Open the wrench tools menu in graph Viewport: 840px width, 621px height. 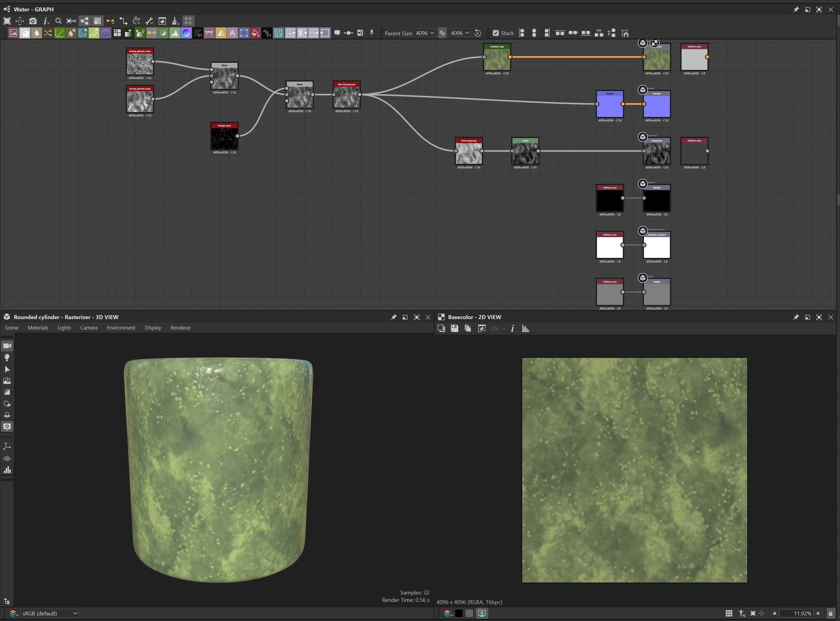click(149, 21)
